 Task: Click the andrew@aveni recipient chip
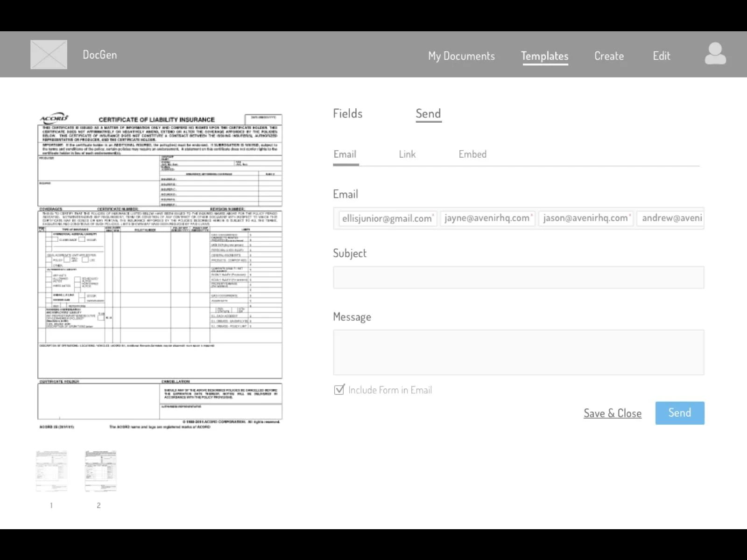671,218
